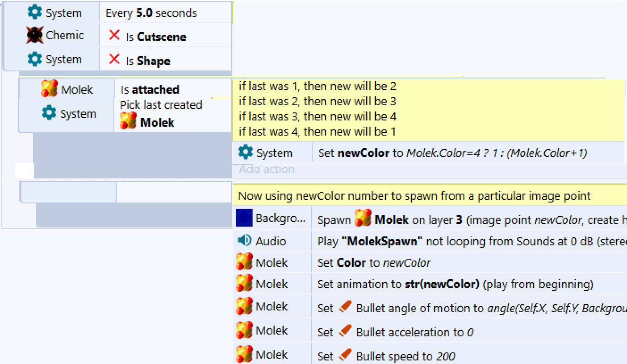This screenshot has height=364, width=627.
Task: Click the red X inverting Is Shape
Action: point(114,59)
